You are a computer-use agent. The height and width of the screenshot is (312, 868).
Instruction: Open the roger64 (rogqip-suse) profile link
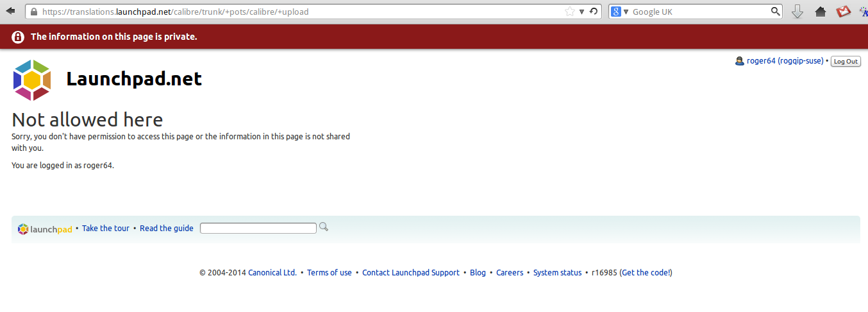click(x=785, y=61)
